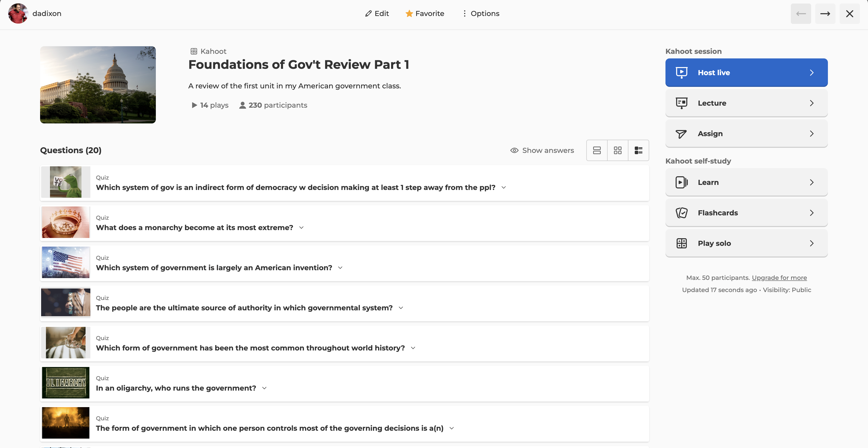Go to next kahoot with right arrow

pyautogui.click(x=825, y=13)
